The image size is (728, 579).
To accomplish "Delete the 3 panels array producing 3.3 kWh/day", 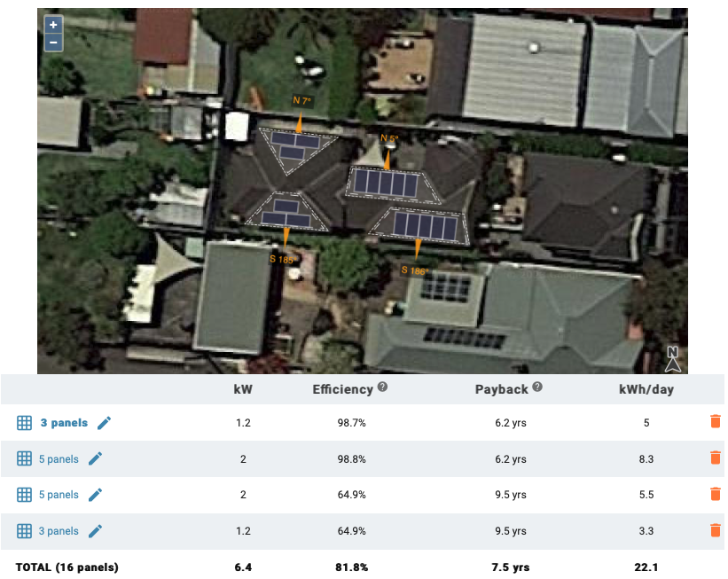I will click(716, 529).
